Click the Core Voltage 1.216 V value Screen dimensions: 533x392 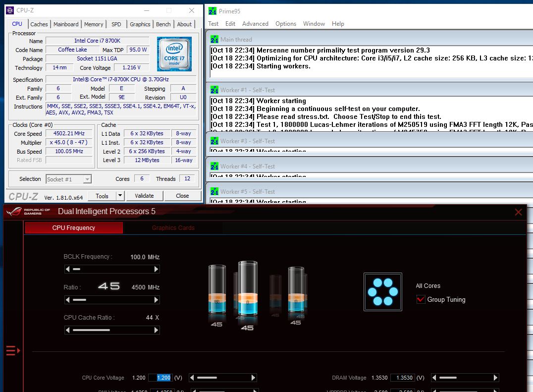pos(132,68)
